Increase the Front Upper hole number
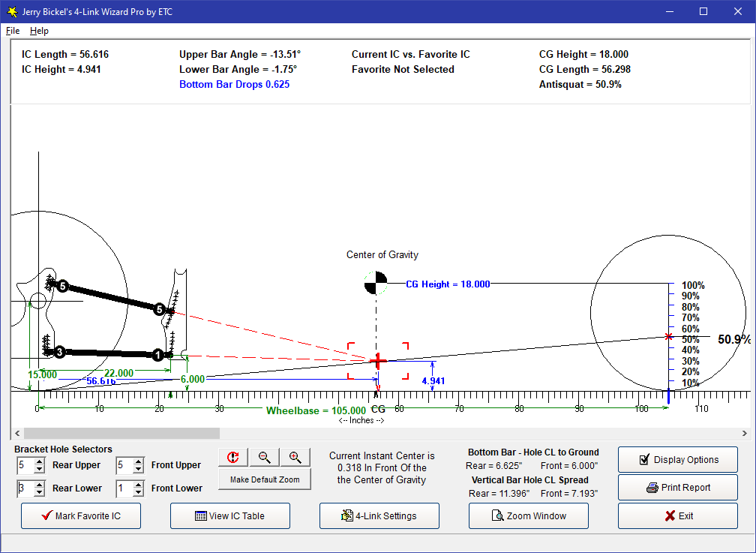The height and width of the screenshot is (553, 756). [x=138, y=461]
